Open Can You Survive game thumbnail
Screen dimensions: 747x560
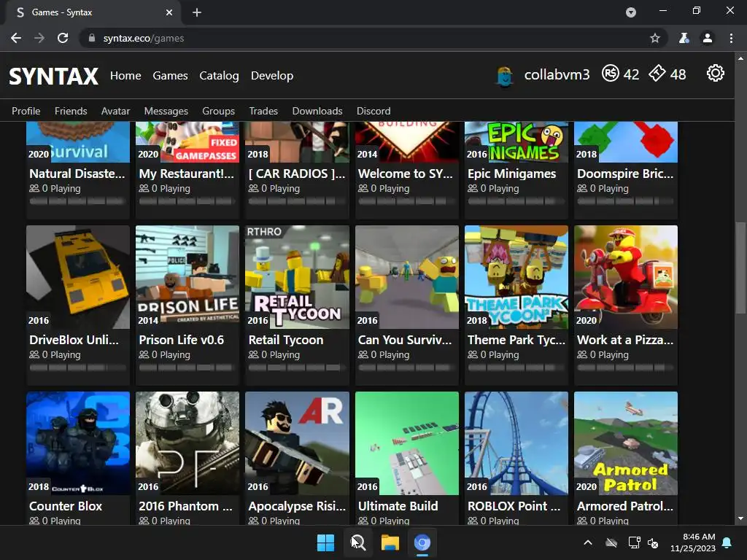click(x=407, y=277)
